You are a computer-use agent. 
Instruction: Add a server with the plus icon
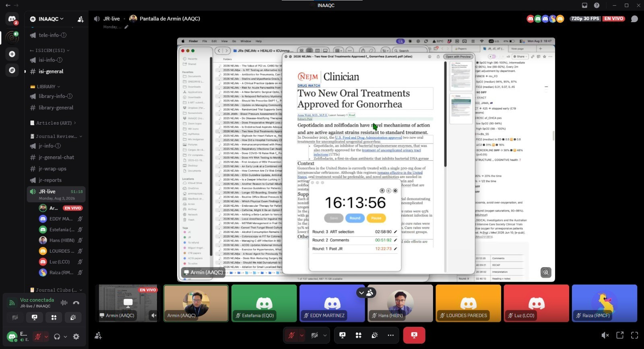coord(12,54)
